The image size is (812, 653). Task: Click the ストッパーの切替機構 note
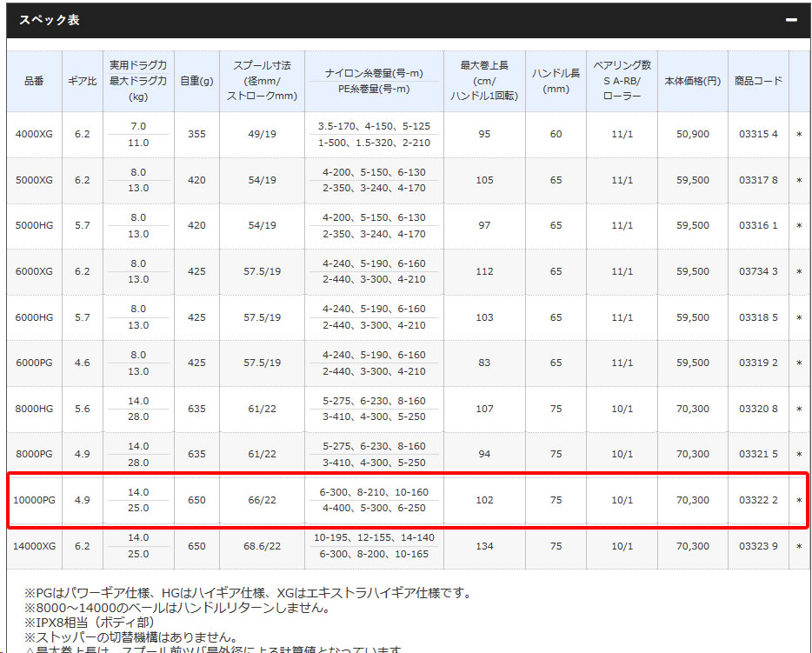[131, 636]
